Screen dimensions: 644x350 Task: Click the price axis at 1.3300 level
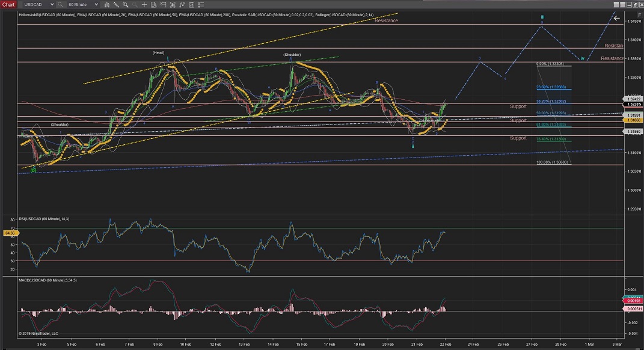click(x=633, y=78)
